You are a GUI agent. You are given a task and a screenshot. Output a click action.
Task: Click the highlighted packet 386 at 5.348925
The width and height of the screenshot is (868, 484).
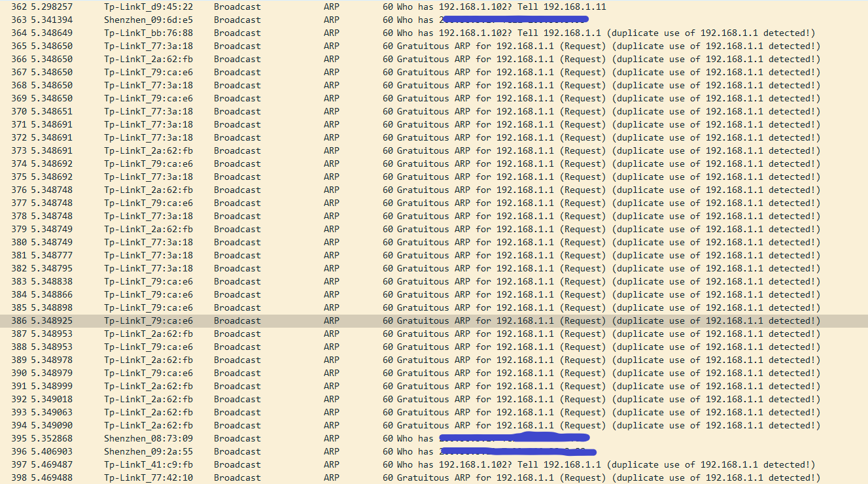(x=434, y=320)
